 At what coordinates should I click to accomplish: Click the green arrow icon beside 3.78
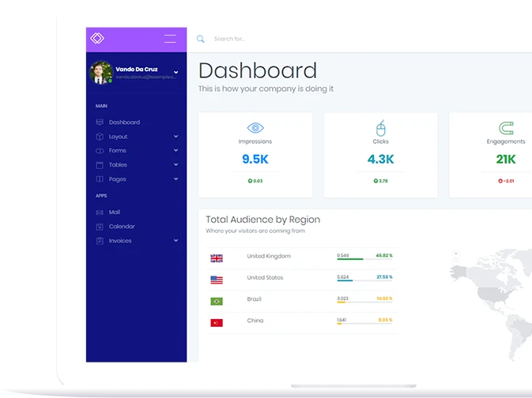pyautogui.click(x=375, y=181)
